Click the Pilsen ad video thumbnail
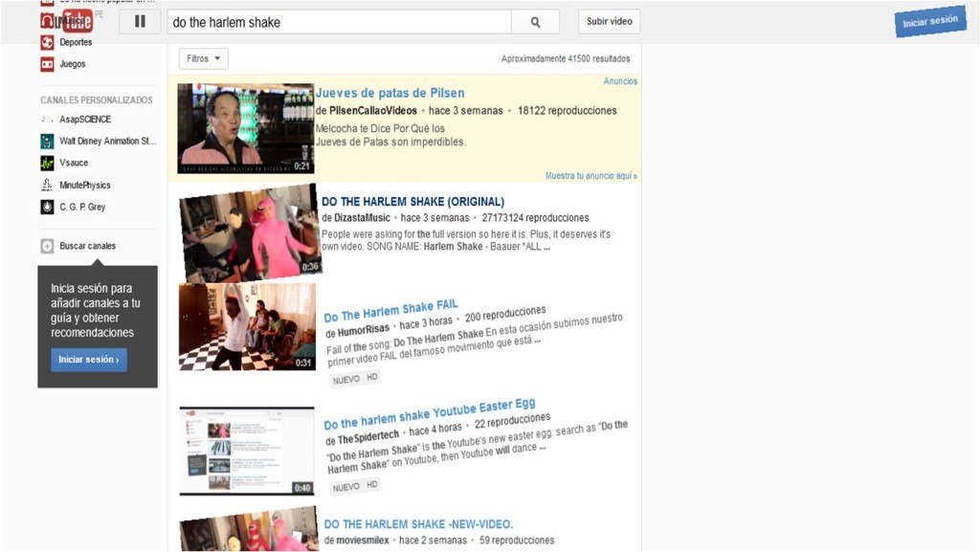This screenshot has width=980, height=552. [x=245, y=128]
